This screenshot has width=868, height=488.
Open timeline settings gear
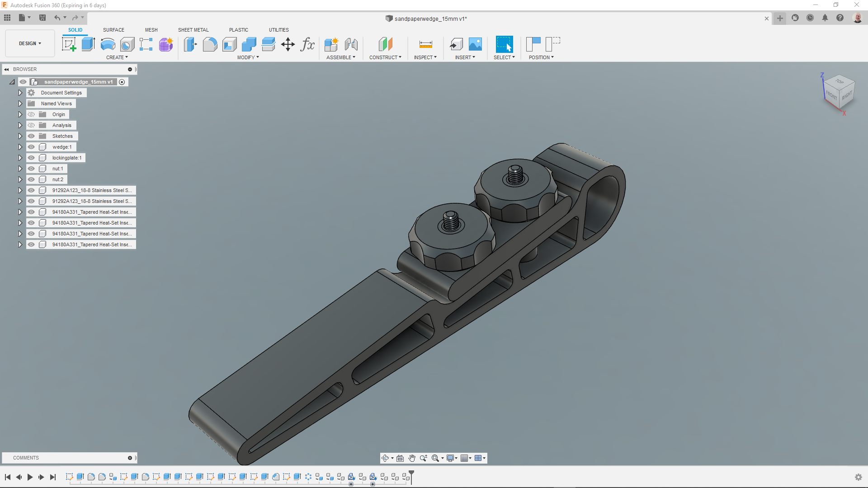(859, 477)
